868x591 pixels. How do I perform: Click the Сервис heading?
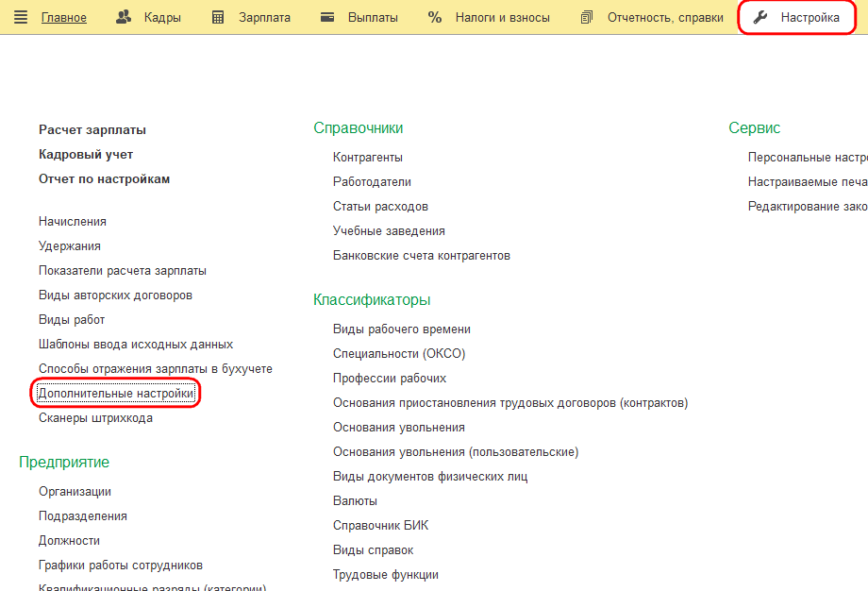click(754, 128)
